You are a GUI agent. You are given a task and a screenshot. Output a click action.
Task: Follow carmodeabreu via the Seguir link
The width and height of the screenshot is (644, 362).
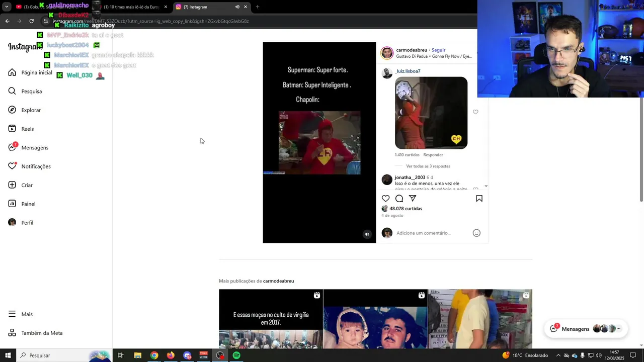tap(438, 50)
